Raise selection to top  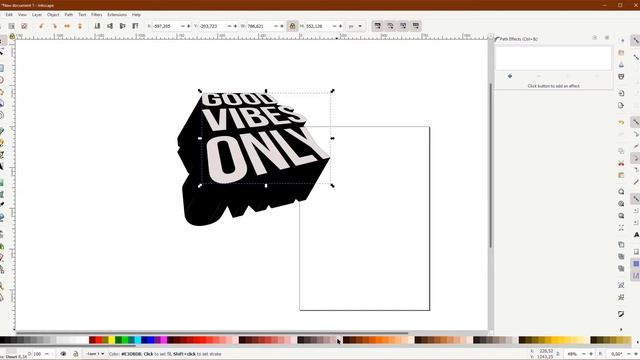135,26
